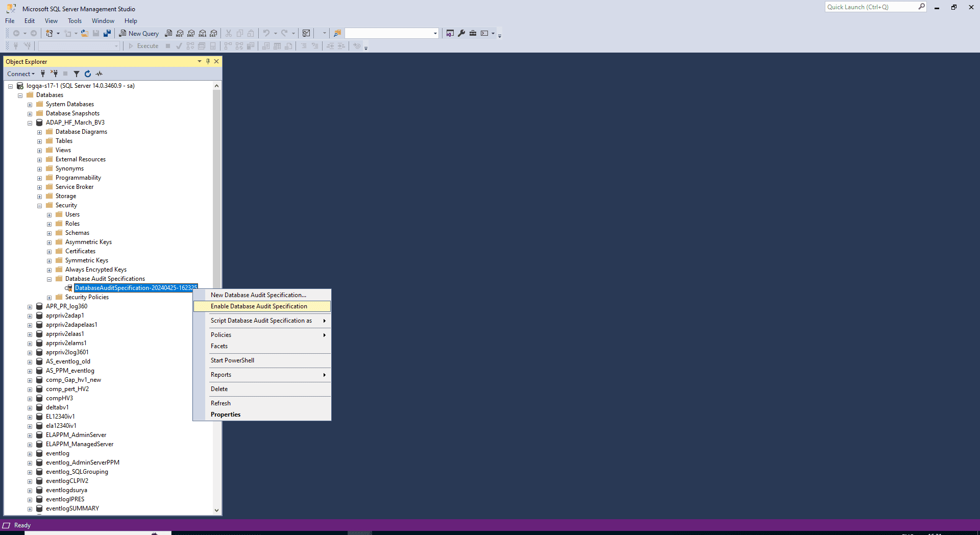Open the View menu

tap(51, 21)
